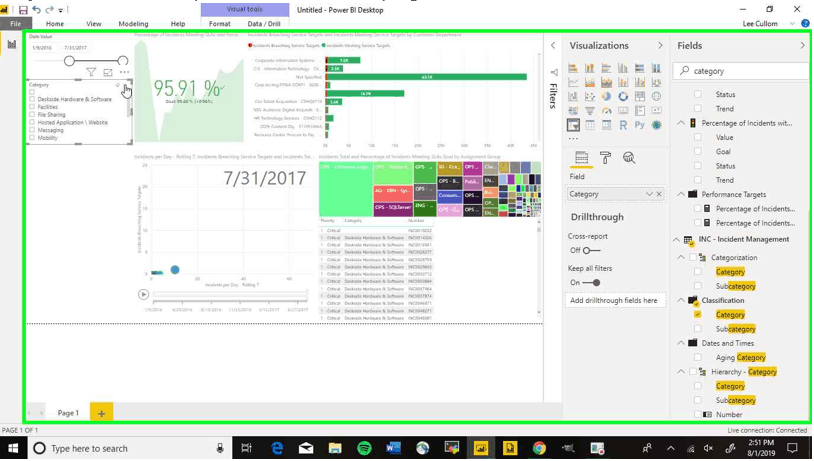This screenshot has width=814, height=461.
Task: Click the slicer focus mode icon
Action: click(x=107, y=72)
